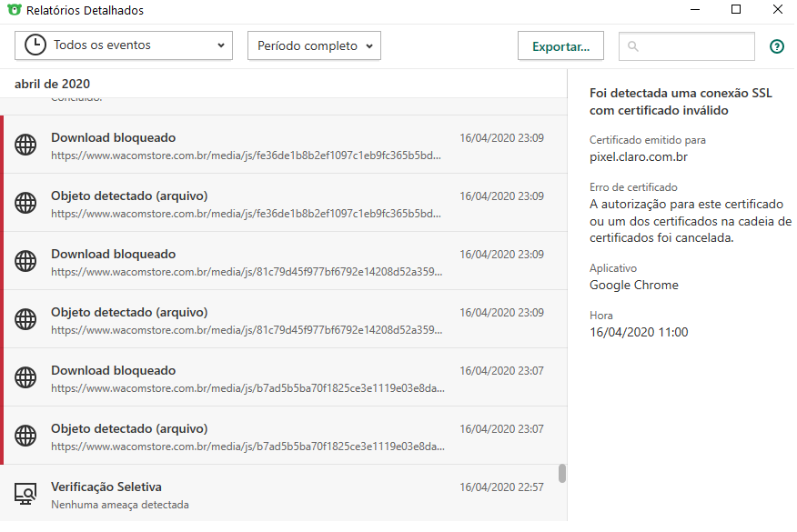This screenshot has height=532, width=797.
Task: Click globe icon of last Objeto detectado entry
Action: pyautogui.click(x=26, y=436)
